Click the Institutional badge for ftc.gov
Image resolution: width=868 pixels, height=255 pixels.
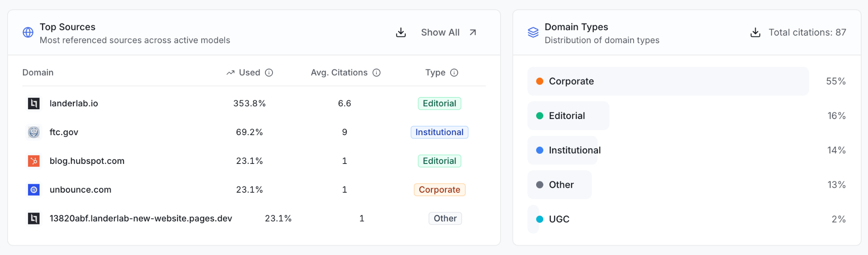click(x=440, y=132)
